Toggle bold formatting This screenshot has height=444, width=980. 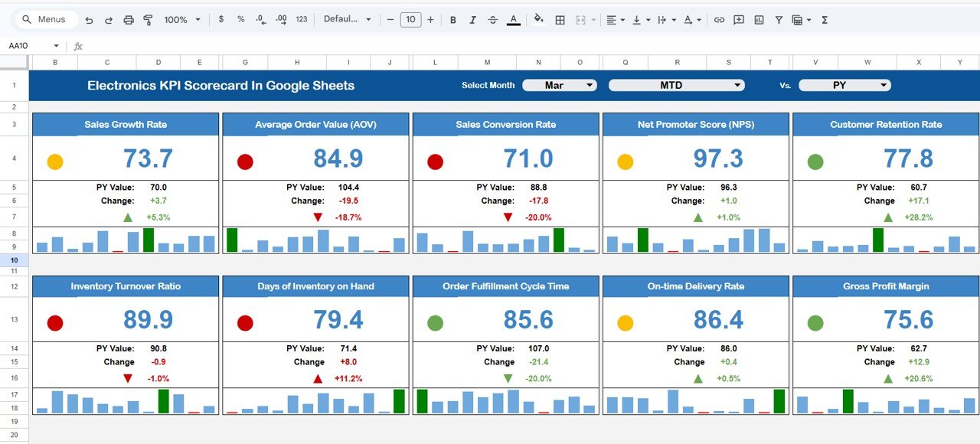coord(452,20)
